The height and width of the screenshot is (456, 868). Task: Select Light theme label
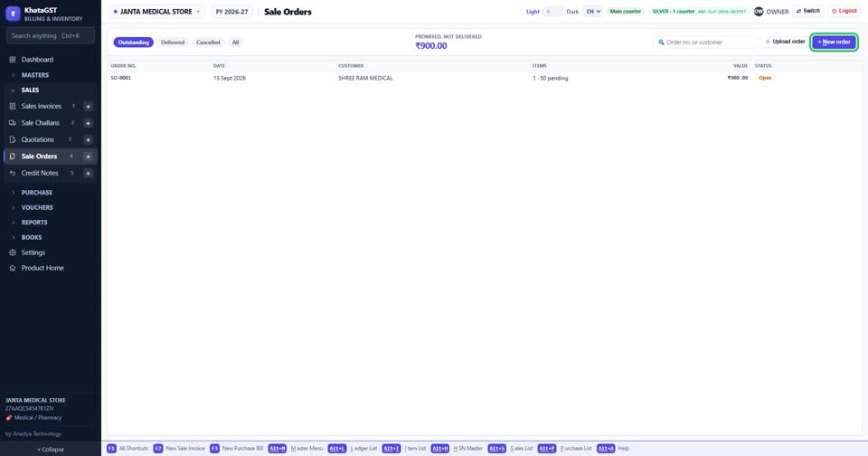pyautogui.click(x=533, y=12)
